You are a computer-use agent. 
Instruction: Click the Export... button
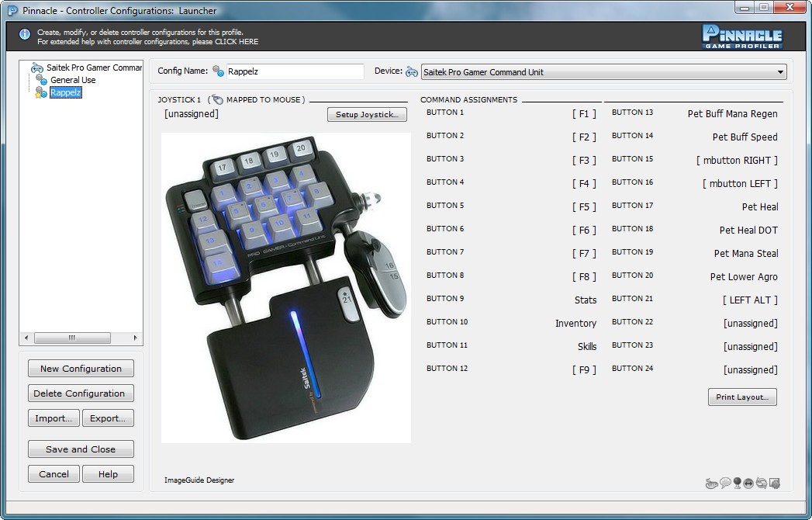point(108,418)
